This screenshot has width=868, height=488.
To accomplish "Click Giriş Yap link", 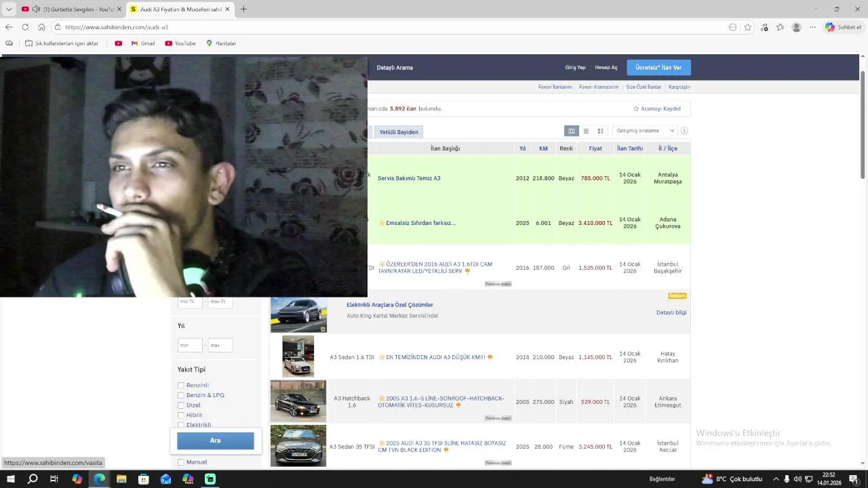I will click(575, 68).
